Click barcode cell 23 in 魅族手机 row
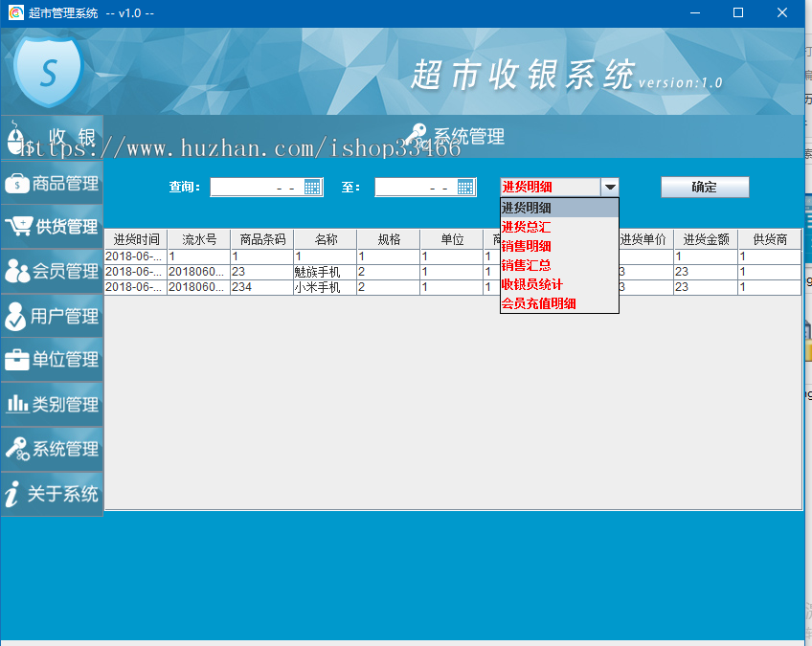This screenshot has width=812, height=646. tap(261, 272)
